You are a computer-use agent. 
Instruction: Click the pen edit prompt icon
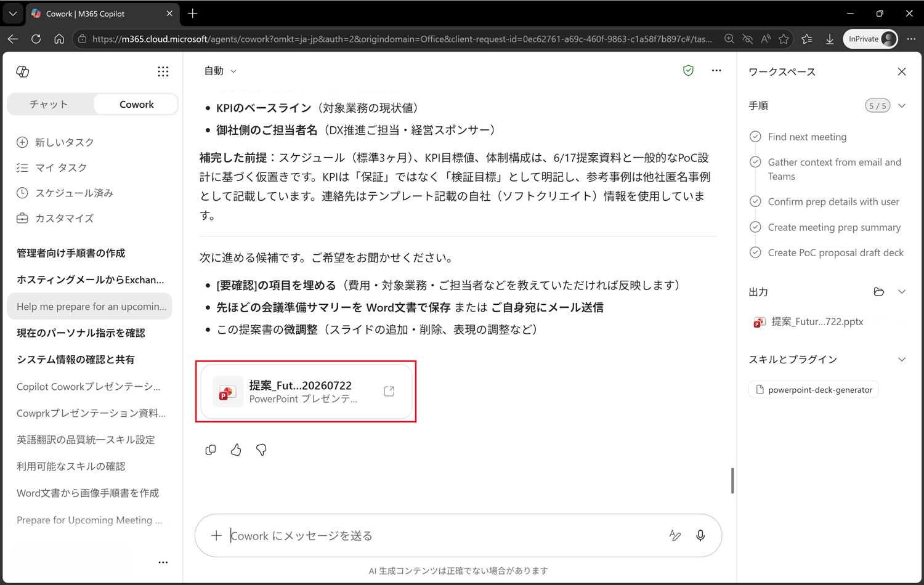675,536
